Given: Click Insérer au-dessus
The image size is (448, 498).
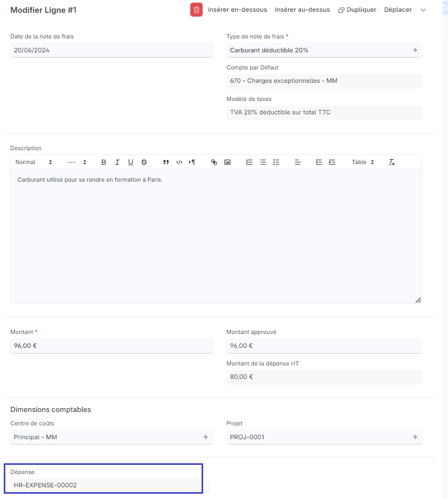Looking at the screenshot, I should coord(302,10).
